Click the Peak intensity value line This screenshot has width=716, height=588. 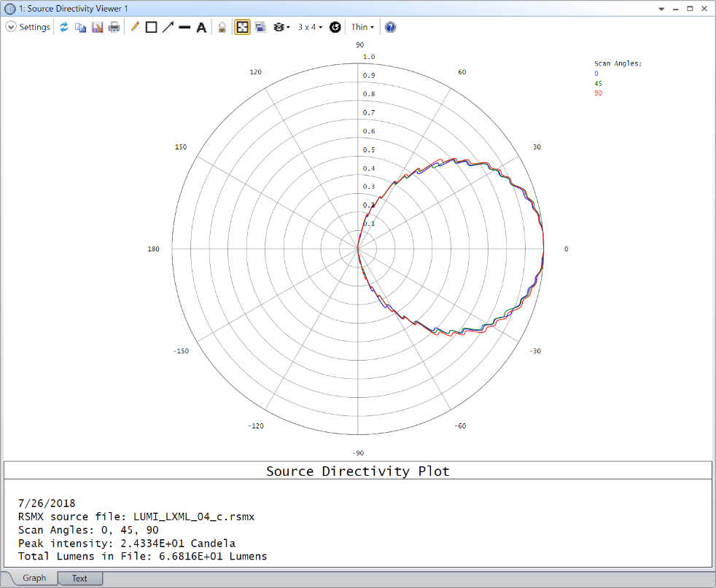126,544
